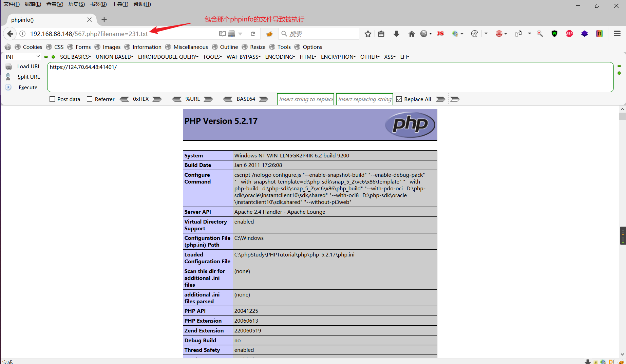Image resolution: width=626 pixels, height=364 pixels.
Task: Open the Information web developer menu
Action: [x=143, y=47]
